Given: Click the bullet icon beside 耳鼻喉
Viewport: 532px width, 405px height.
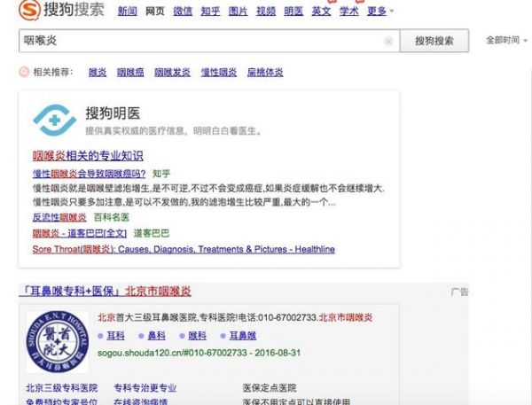Looking at the screenshot, I should [224, 336].
